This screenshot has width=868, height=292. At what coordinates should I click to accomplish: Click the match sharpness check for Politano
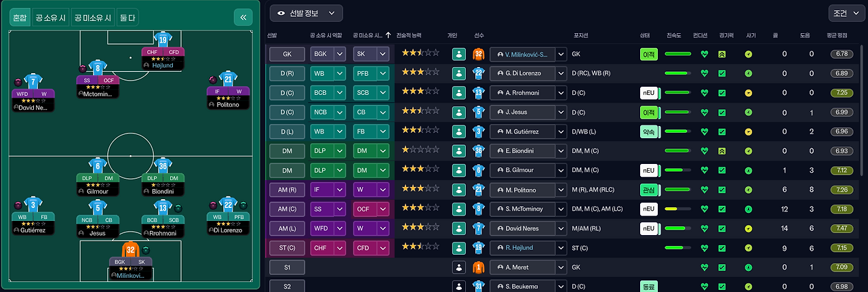click(x=722, y=190)
